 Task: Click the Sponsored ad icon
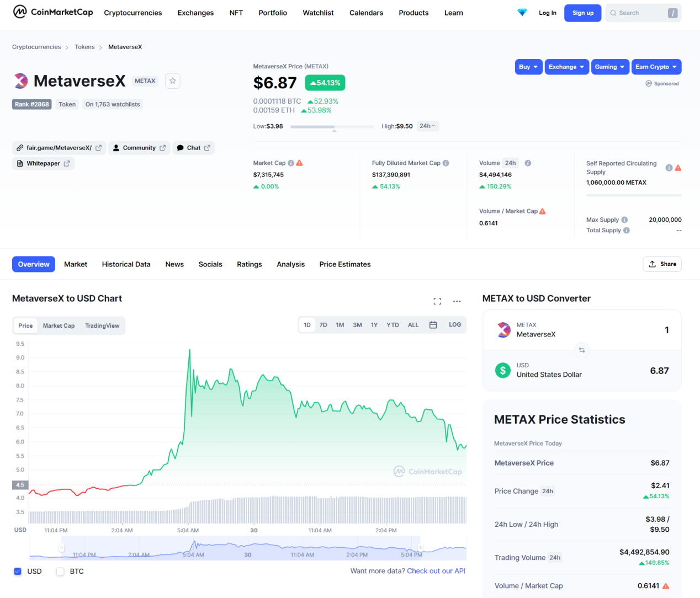coord(649,84)
